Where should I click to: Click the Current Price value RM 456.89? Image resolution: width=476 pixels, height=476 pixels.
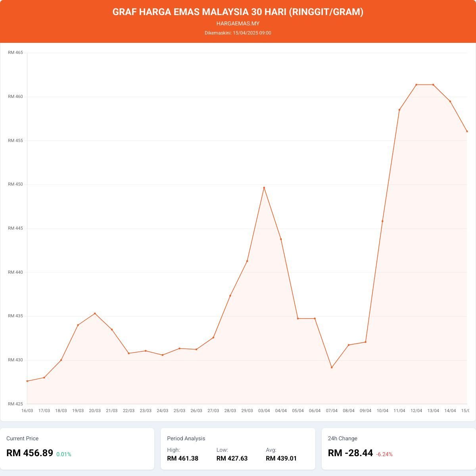(x=30, y=453)
